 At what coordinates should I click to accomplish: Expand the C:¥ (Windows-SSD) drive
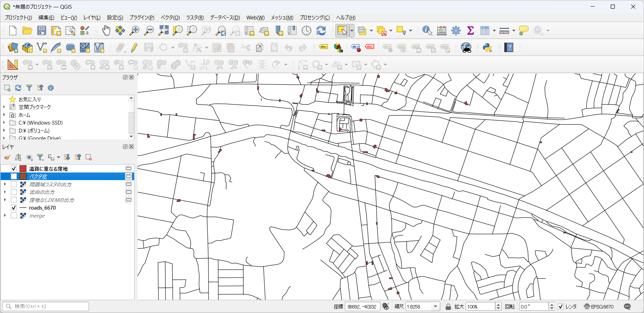[x=4, y=122]
